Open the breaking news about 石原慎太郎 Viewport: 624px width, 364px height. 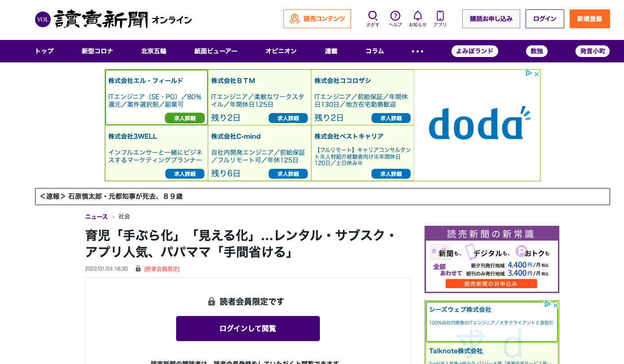pyautogui.click(x=125, y=197)
